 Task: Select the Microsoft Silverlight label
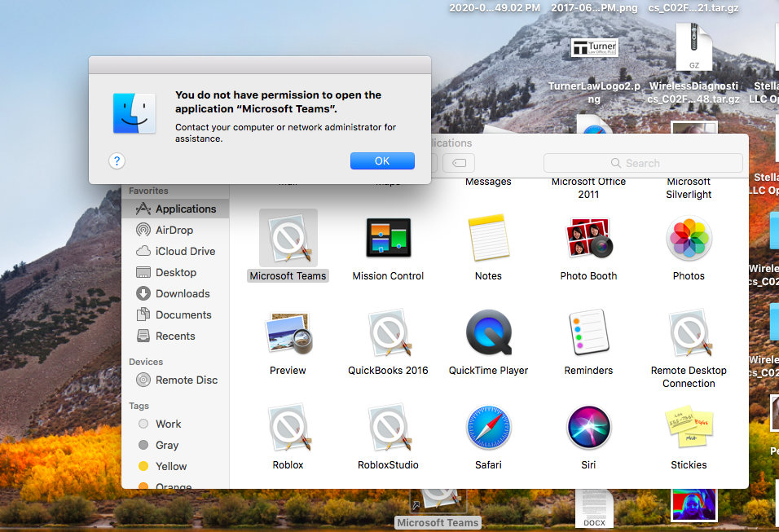pos(689,188)
